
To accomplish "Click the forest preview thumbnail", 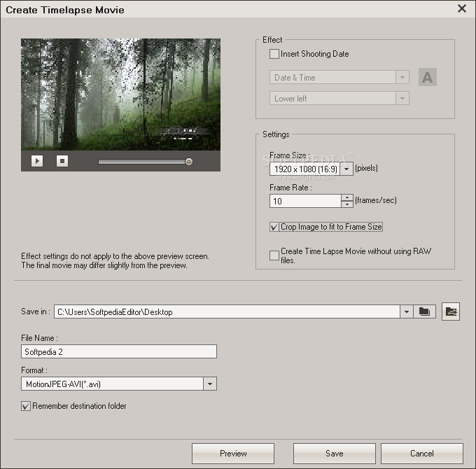I will coord(120,94).
